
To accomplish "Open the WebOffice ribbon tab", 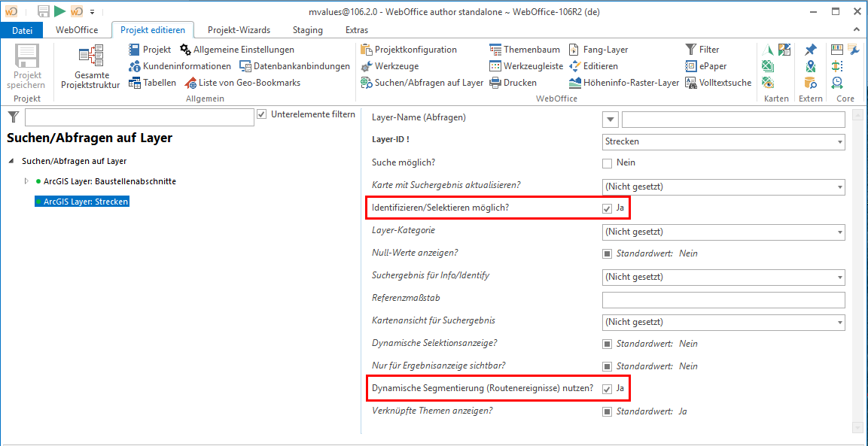I will point(78,30).
